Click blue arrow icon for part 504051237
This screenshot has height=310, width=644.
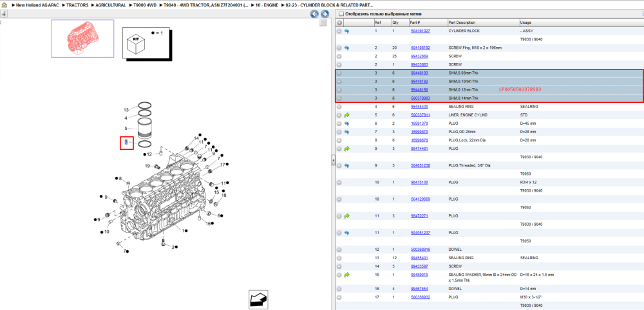(x=346, y=233)
